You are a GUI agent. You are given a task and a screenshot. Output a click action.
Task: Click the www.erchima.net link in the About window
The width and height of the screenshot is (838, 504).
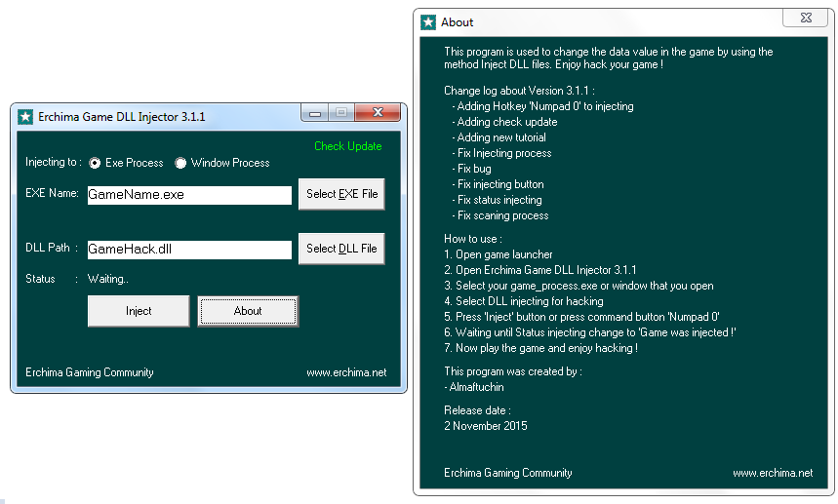pos(773,473)
